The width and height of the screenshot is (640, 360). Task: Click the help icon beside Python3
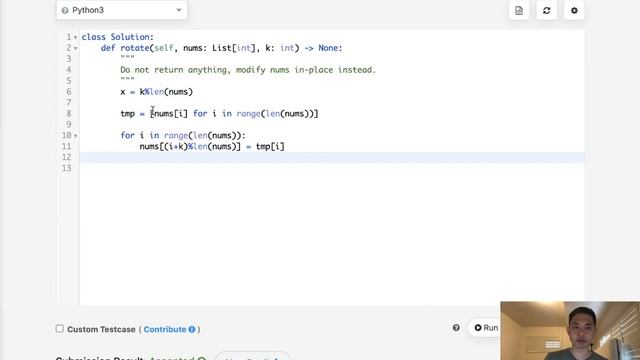pos(64,11)
